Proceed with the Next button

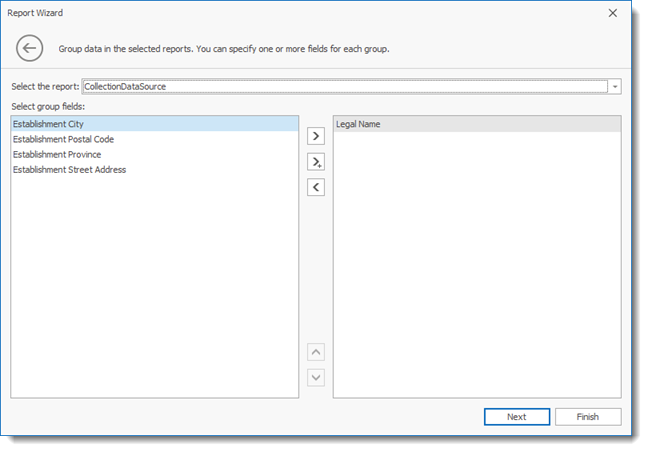516,417
